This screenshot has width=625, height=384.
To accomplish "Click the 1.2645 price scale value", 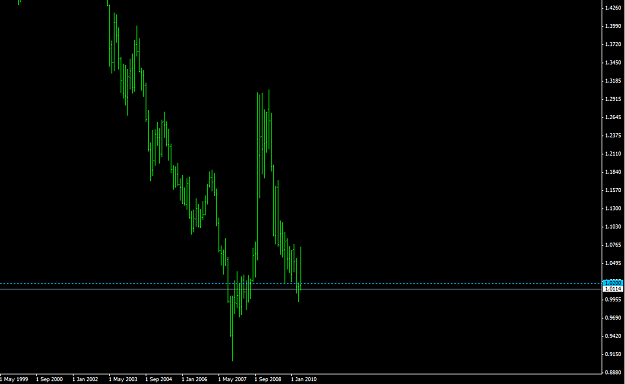I will (x=613, y=117).
